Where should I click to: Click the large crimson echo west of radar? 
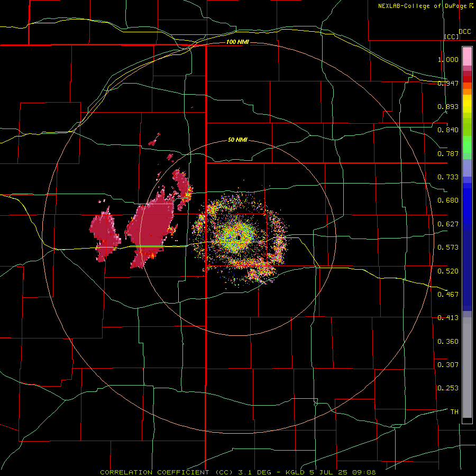(150, 227)
